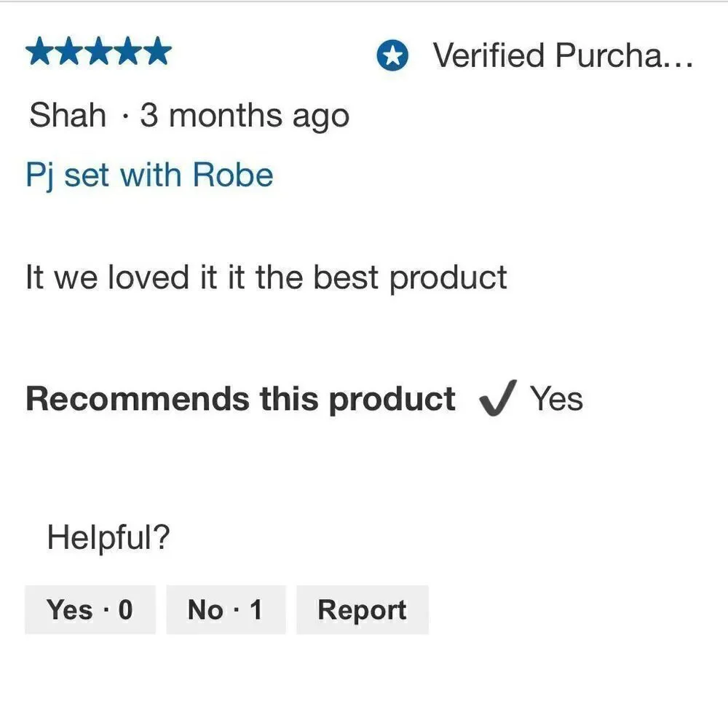Click the 'Helpful?' prompt text
This screenshot has width=728, height=728.
pyautogui.click(x=108, y=538)
